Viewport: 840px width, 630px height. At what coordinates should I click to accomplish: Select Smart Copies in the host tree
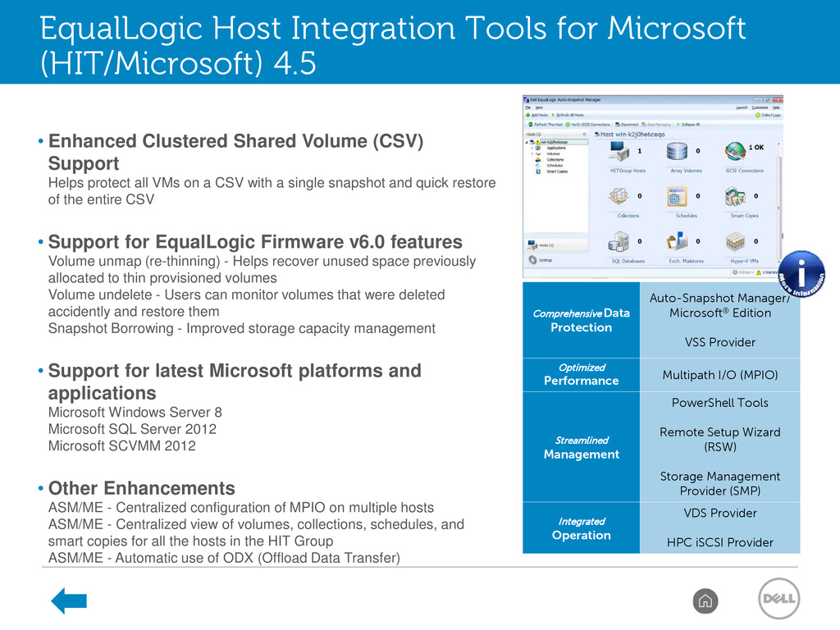click(x=557, y=171)
